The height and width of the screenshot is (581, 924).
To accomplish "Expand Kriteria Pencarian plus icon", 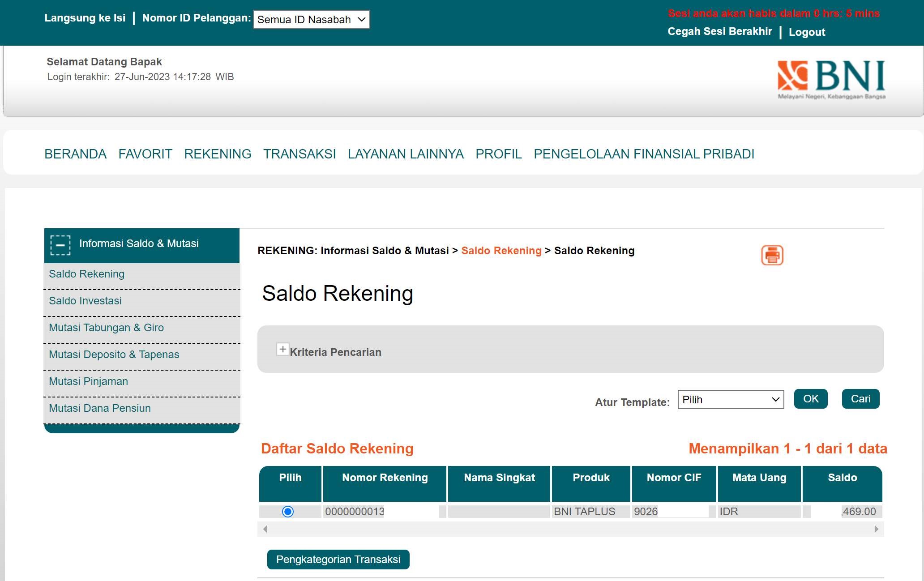I will [282, 349].
